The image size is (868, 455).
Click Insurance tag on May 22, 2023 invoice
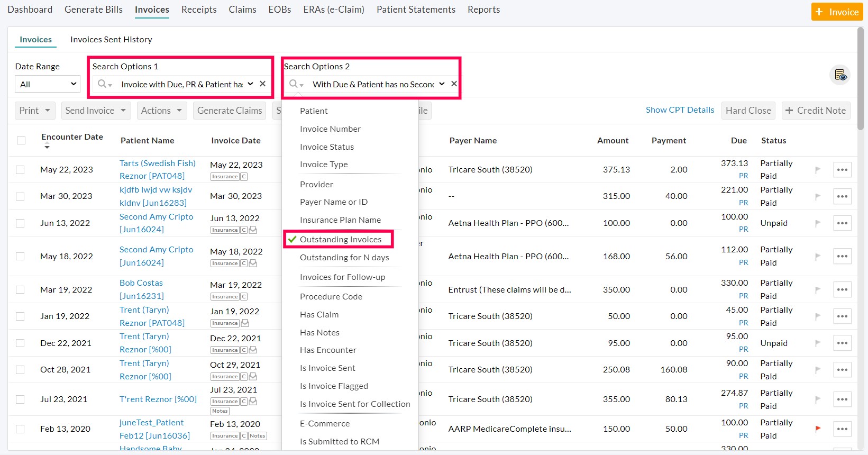(225, 177)
